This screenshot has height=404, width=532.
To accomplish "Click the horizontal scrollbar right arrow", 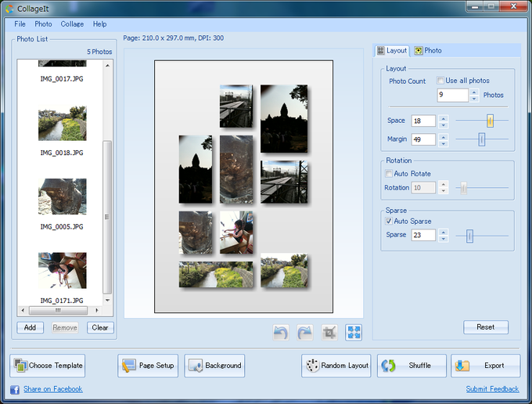I will click(97, 310).
